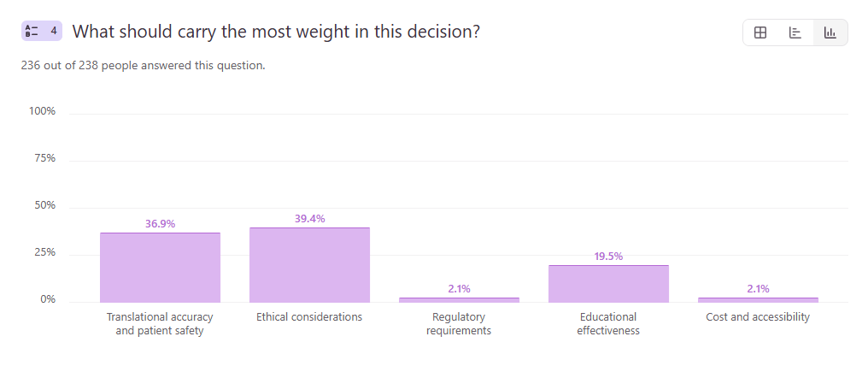Click the Educational effectiveness bar
Image resolution: width=868 pixels, height=366 pixels.
point(608,284)
